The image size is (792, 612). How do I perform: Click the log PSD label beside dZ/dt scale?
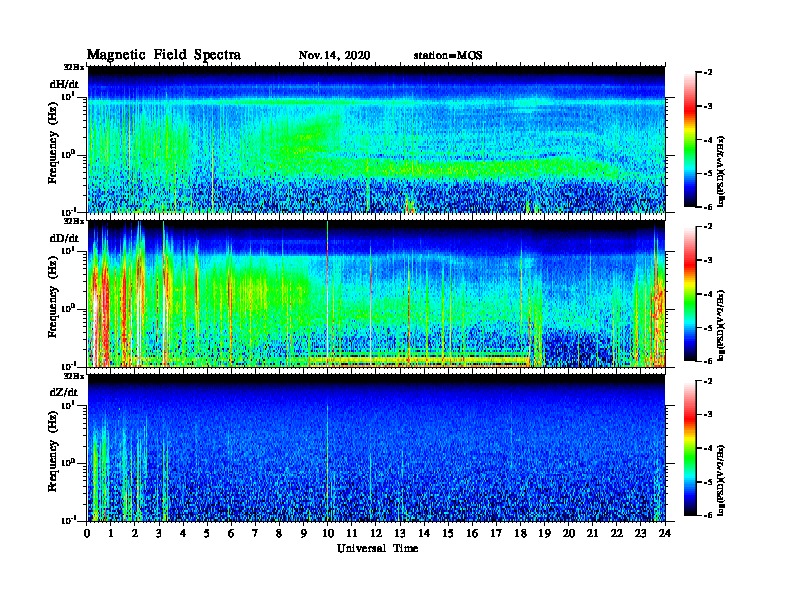722,480
